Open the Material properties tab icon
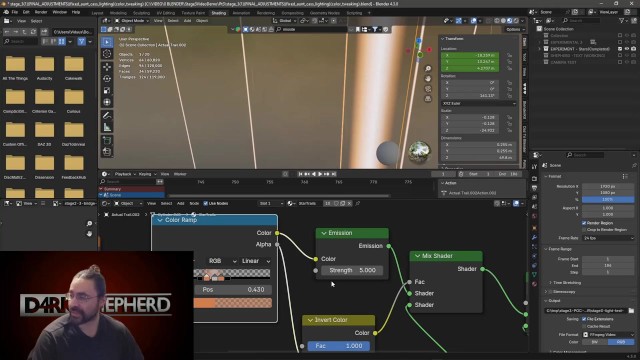The image size is (640, 360). (x=534, y=284)
